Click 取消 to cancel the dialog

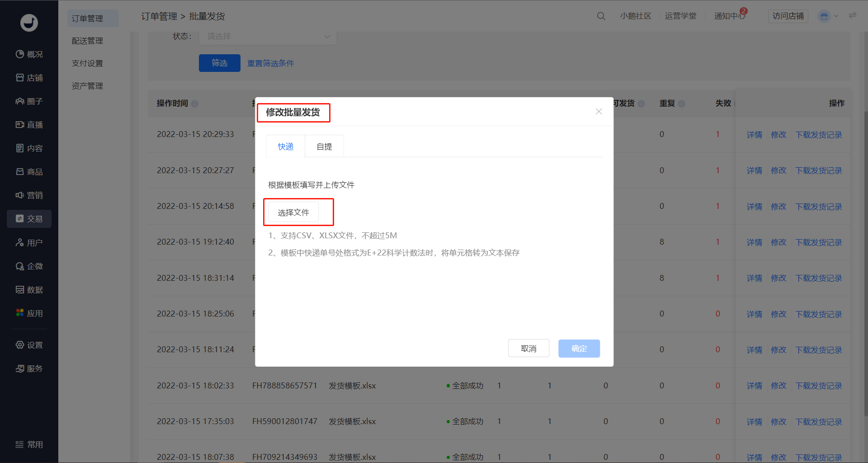pyautogui.click(x=528, y=349)
